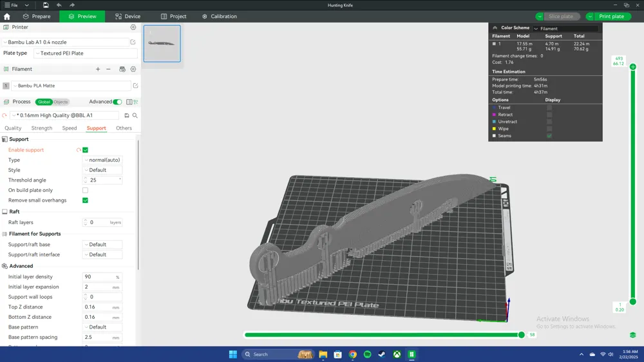Viewport: 644px width, 362px height.
Task: Hide Seams display
Action: click(549, 136)
